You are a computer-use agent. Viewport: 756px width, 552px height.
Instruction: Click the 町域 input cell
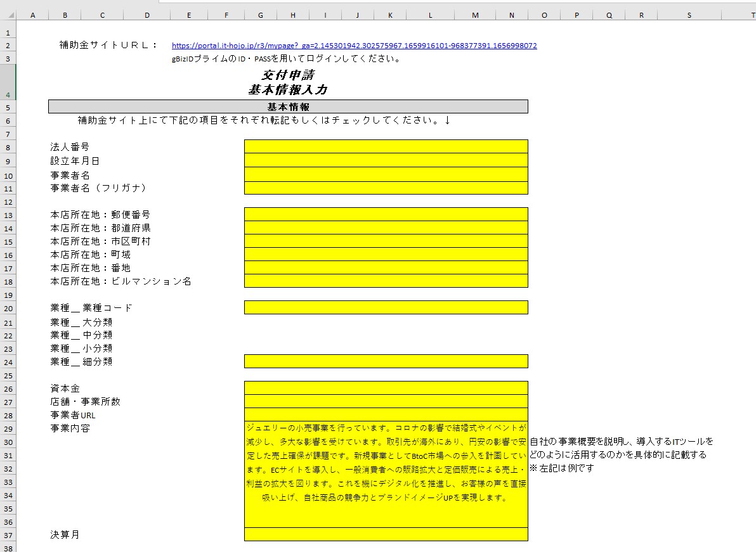point(386,254)
